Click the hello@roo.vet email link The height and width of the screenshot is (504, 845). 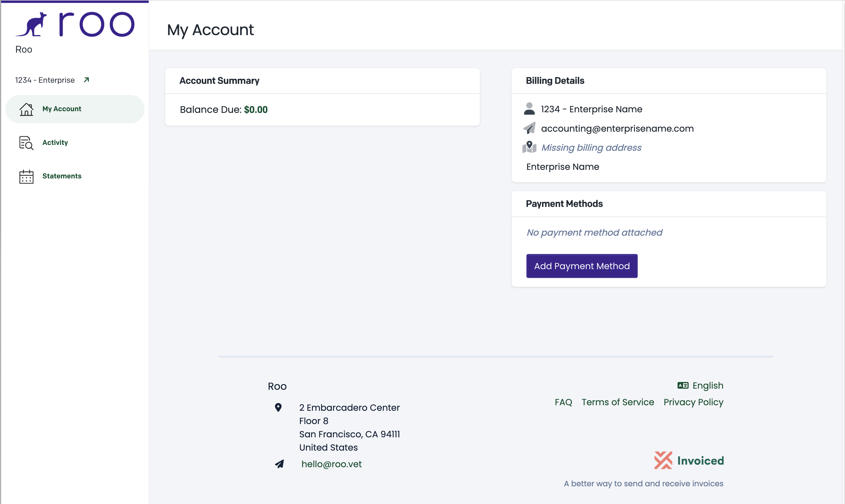(331, 464)
